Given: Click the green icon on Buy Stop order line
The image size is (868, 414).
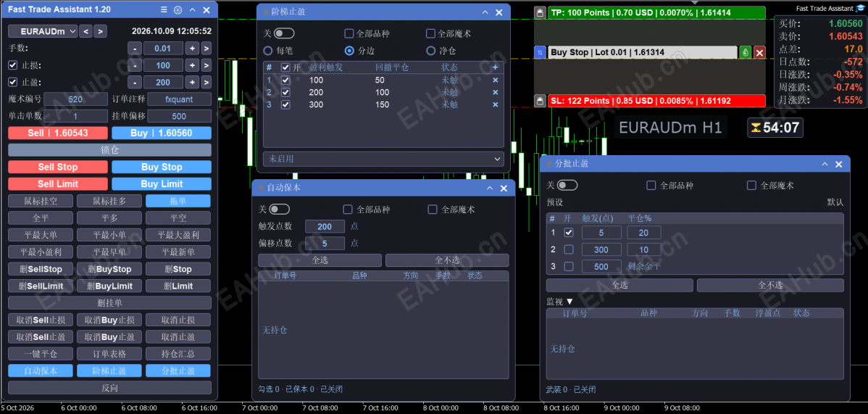Looking at the screenshot, I should pos(746,53).
